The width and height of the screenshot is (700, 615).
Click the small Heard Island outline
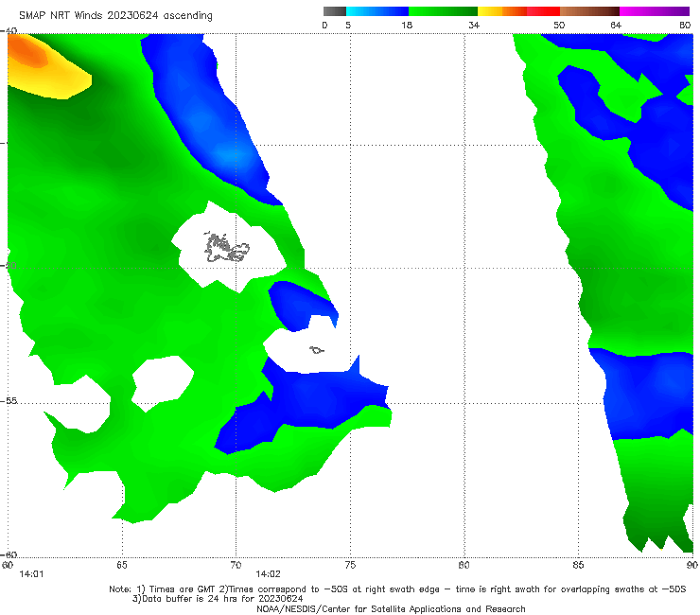(317, 350)
